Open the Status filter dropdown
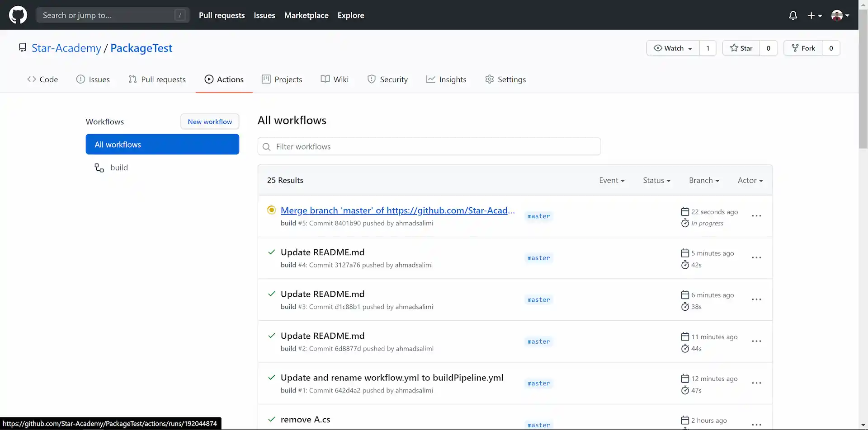Image resolution: width=868 pixels, height=430 pixels. pyautogui.click(x=657, y=180)
